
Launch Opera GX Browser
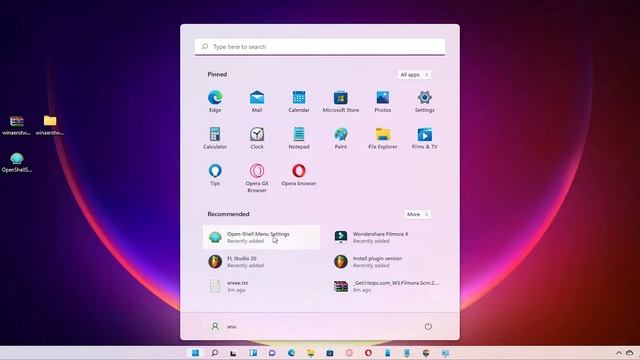pos(257,178)
